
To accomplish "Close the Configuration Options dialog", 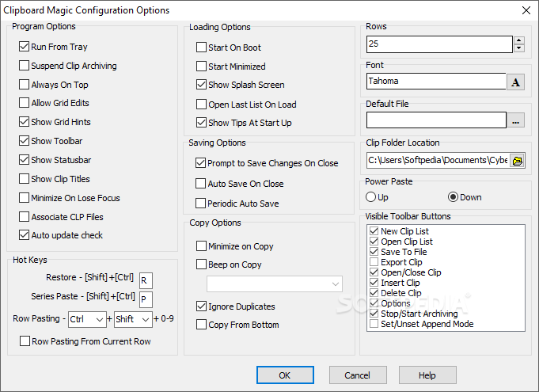I will click(526, 10).
